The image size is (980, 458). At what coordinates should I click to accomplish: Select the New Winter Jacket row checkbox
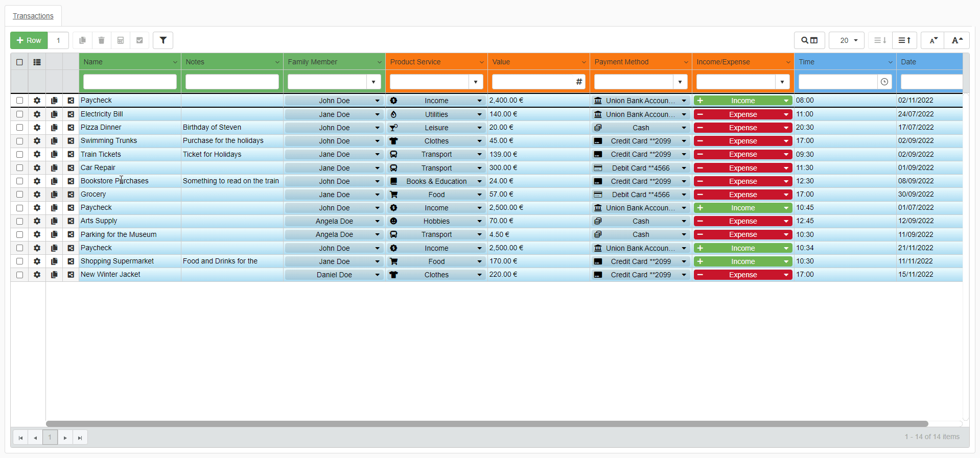pyautogui.click(x=19, y=275)
